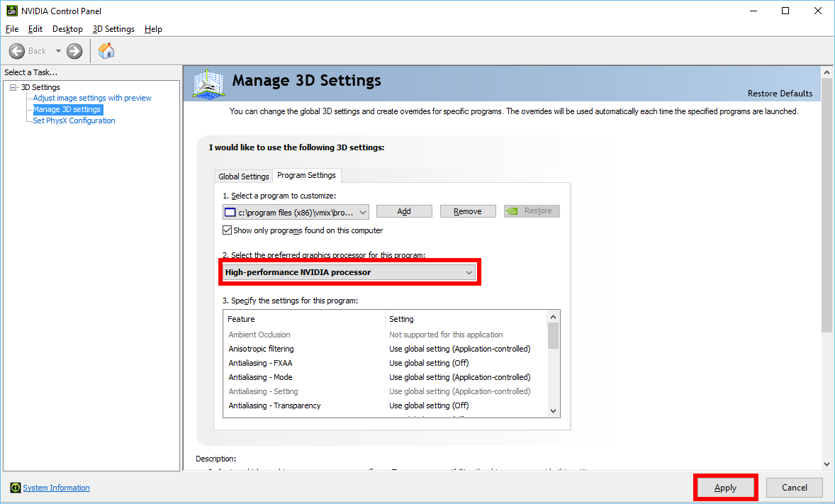Switch to the Global Settings tab
The height and width of the screenshot is (504, 835).
point(243,177)
